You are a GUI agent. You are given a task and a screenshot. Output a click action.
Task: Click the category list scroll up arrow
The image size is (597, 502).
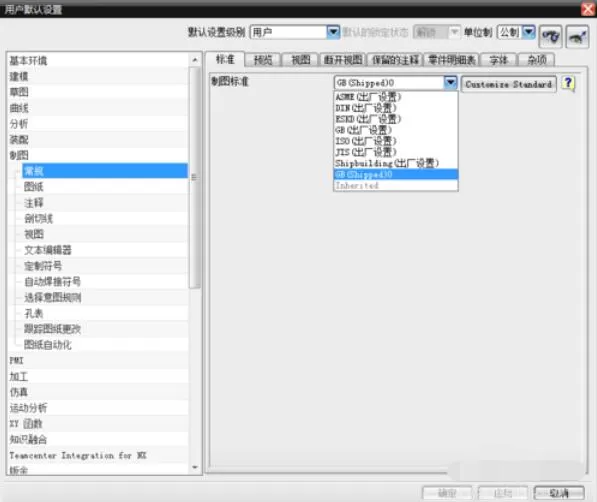(195, 60)
